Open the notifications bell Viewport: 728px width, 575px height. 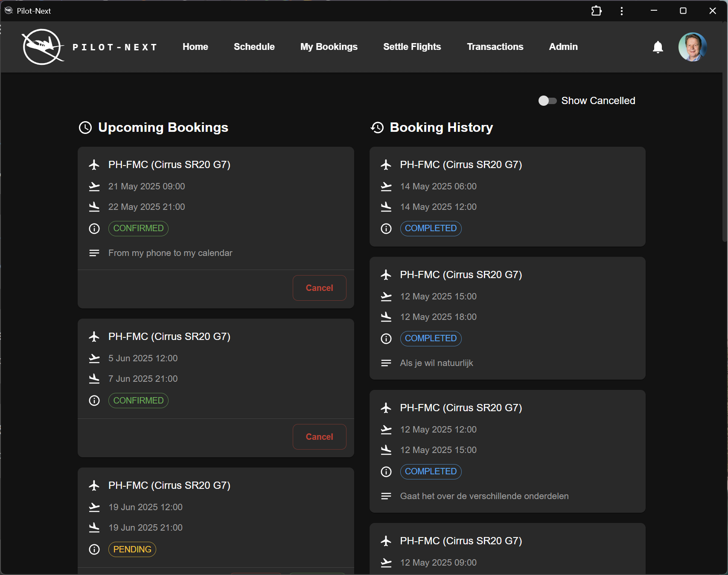pyautogui.click(x=658, y=47)
